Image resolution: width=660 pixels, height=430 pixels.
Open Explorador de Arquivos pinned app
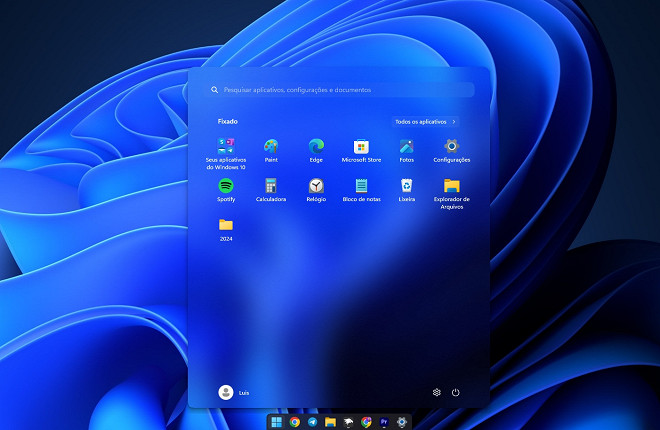[x=452, y=194]
